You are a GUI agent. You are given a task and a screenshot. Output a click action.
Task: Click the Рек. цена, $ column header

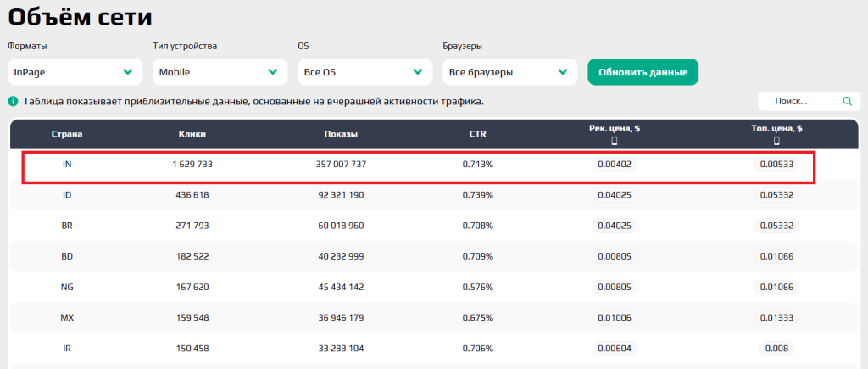click(x=615, y=129)
